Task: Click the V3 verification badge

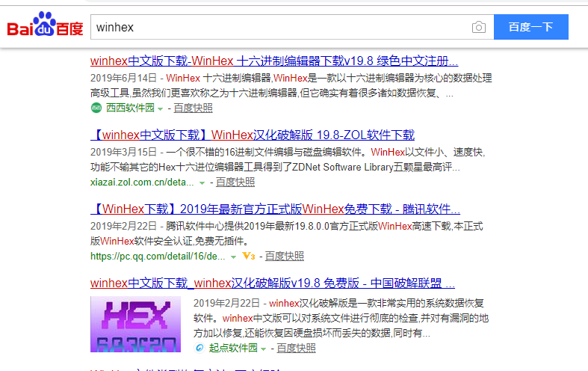Action: point(249,256)
